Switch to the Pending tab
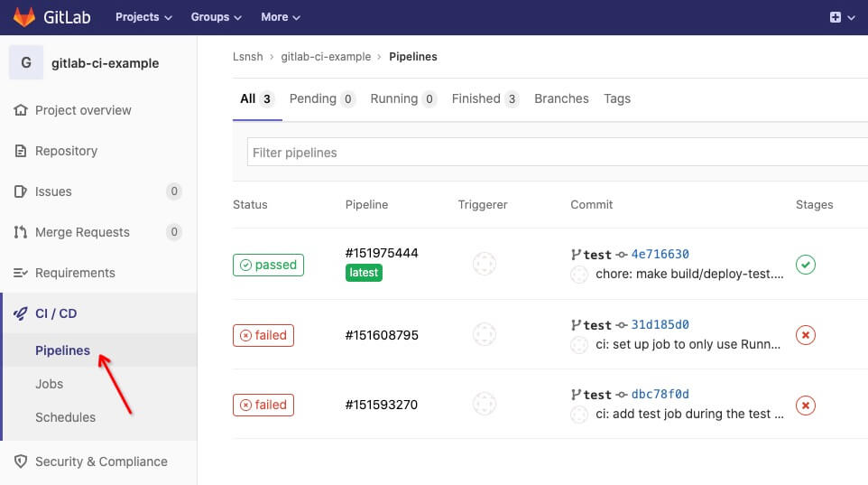Image resolution: width=868 pixels, height=485 pixels. tap(321, 98)
